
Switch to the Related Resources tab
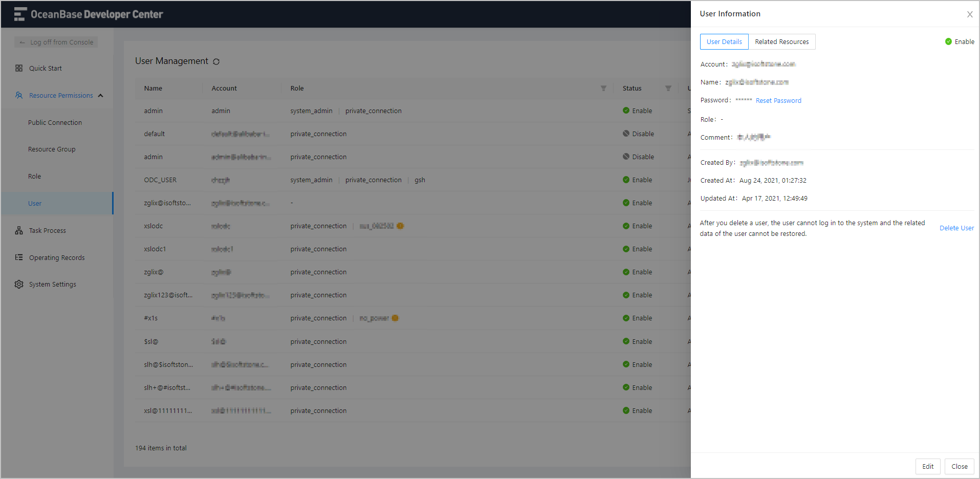782,42
